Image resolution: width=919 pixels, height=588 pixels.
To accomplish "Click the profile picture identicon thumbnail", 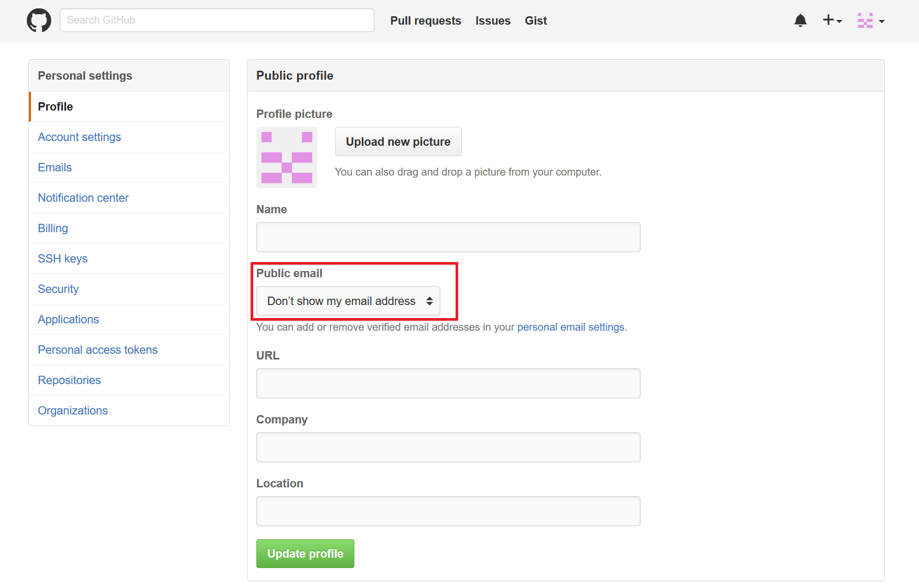I will coord(287,157).
